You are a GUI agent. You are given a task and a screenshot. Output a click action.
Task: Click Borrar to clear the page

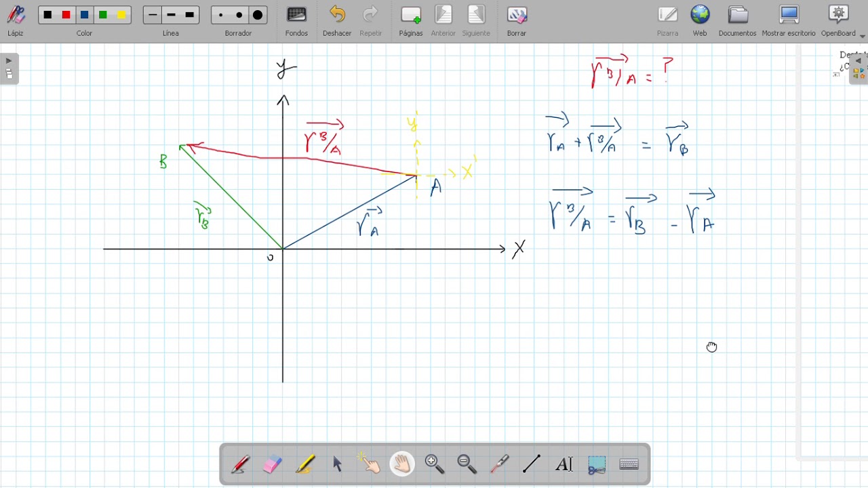pyautogui.click(x=517, y=20)
